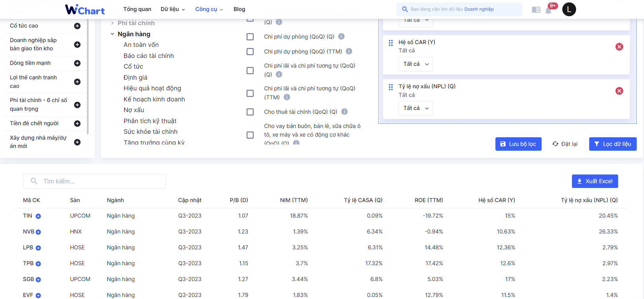The image size is (644, 299).
Task: Open the user avatar L
Action: pos(569,9)
